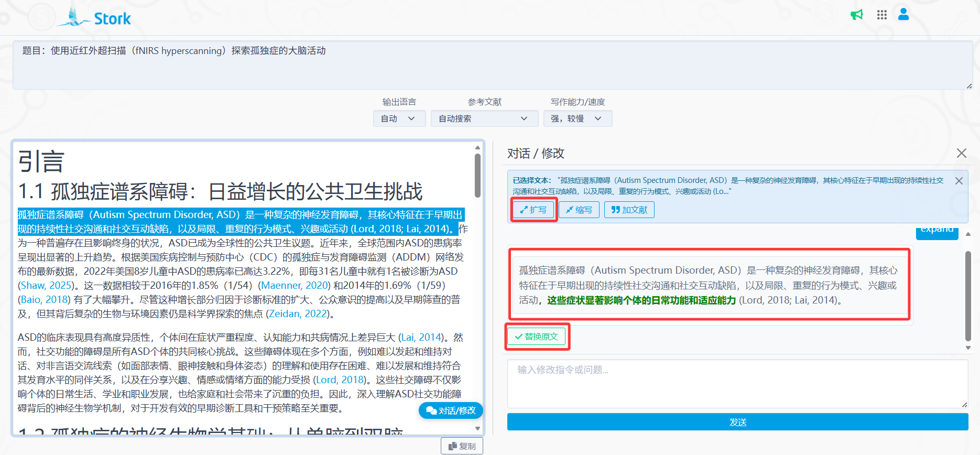
Task: Open the 参考文献 dropdown showing 自动搜索
Action: click(484, 118)
